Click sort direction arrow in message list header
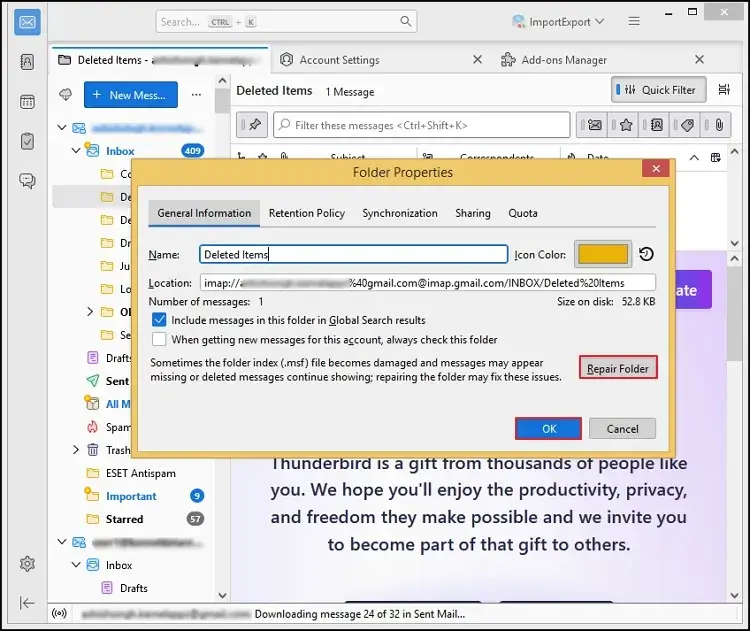The image size is (750, 631). pos(694,157)
